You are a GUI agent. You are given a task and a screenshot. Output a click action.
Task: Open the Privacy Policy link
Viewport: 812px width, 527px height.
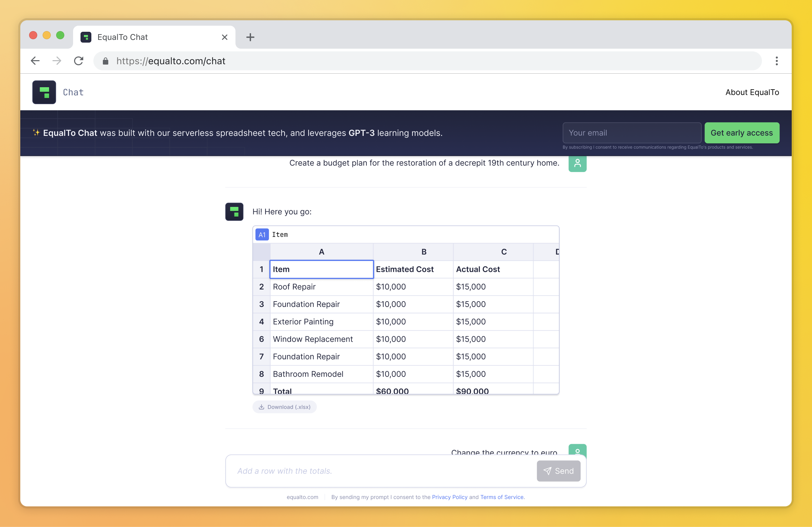450,497
